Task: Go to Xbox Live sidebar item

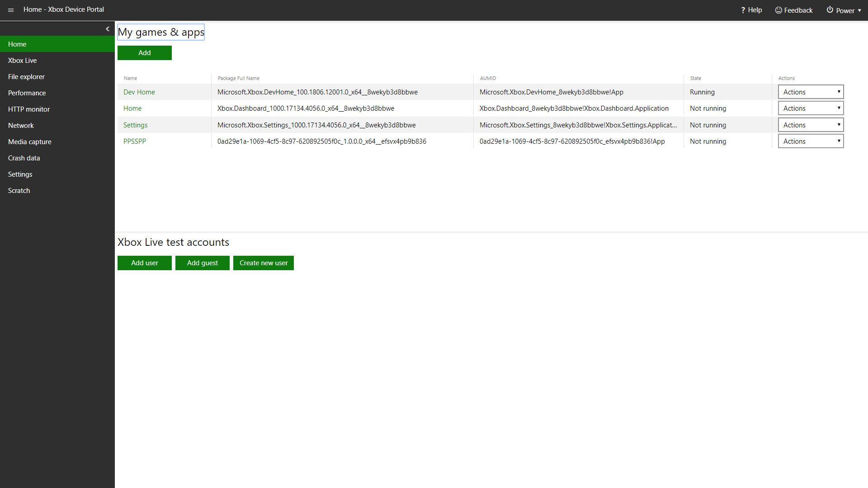Action: click(23, 61)
